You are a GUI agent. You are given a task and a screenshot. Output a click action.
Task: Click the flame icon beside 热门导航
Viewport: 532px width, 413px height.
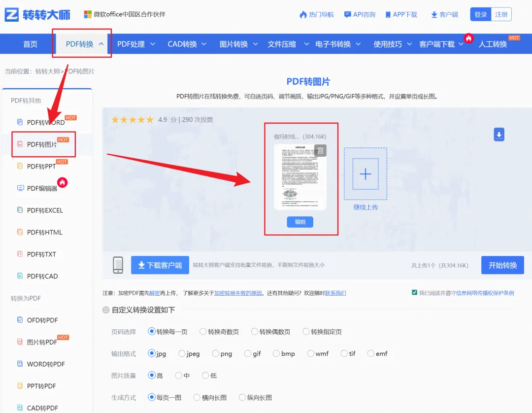[x=303, y=15]
